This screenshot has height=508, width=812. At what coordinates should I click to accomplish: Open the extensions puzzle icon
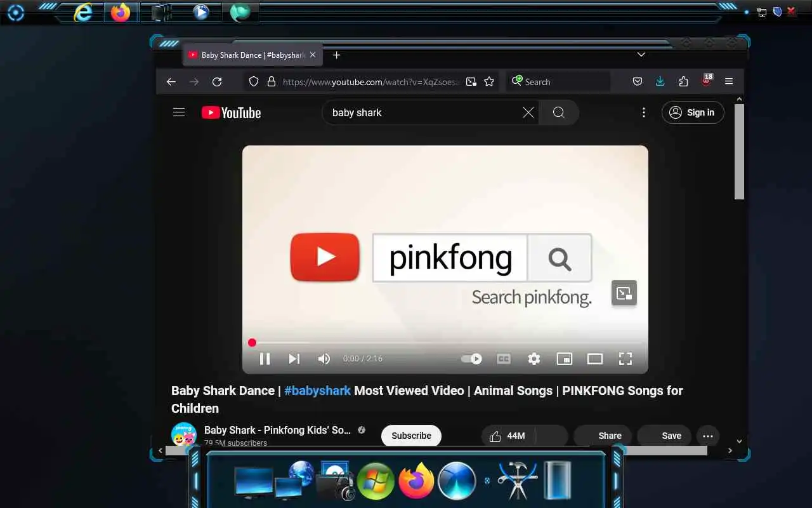tap(683, 82)
